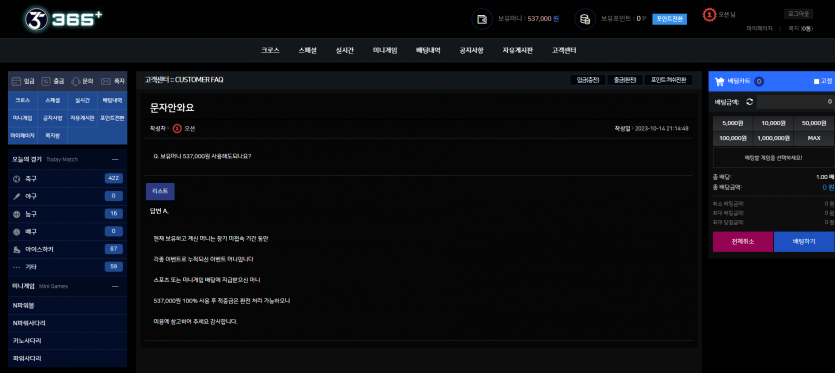
Task: Click the 출금(환전) button above the post
Action: [x=625, y=80]
